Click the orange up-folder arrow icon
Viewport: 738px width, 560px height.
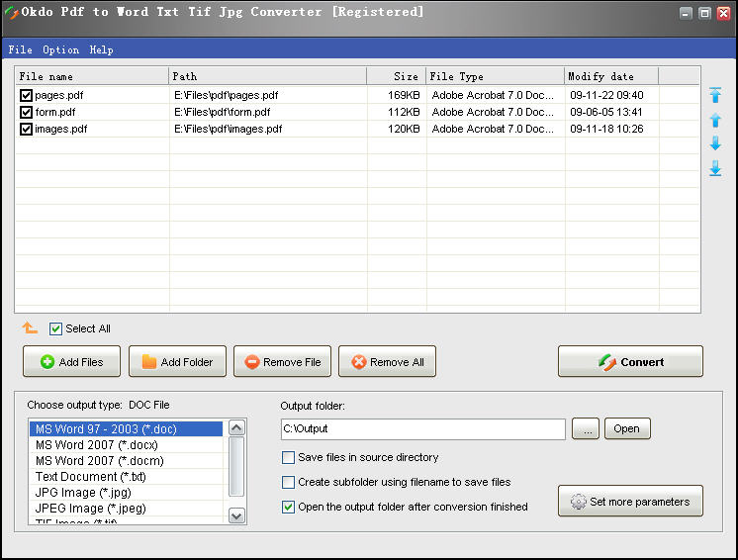click(30, 328)
